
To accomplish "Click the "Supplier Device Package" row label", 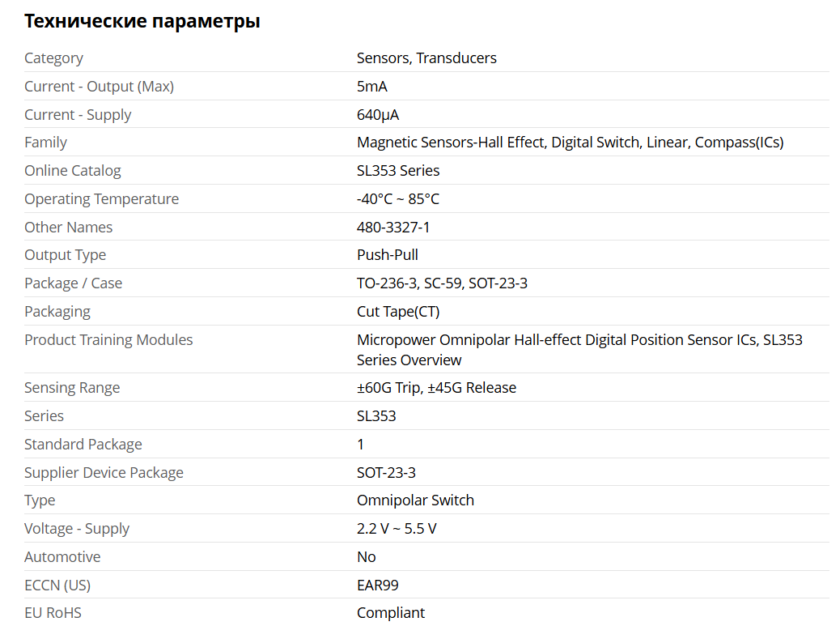I will point(104,473).
